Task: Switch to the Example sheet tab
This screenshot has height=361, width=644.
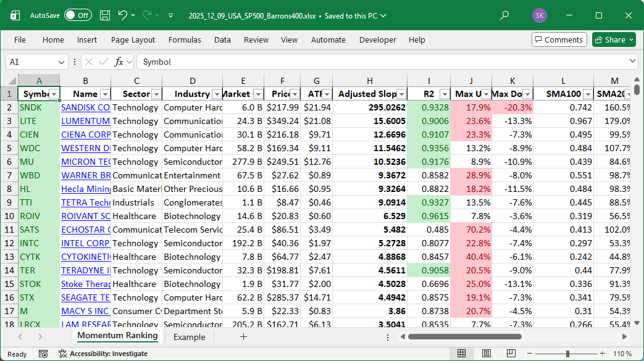Action: click(x=189, y=337)
